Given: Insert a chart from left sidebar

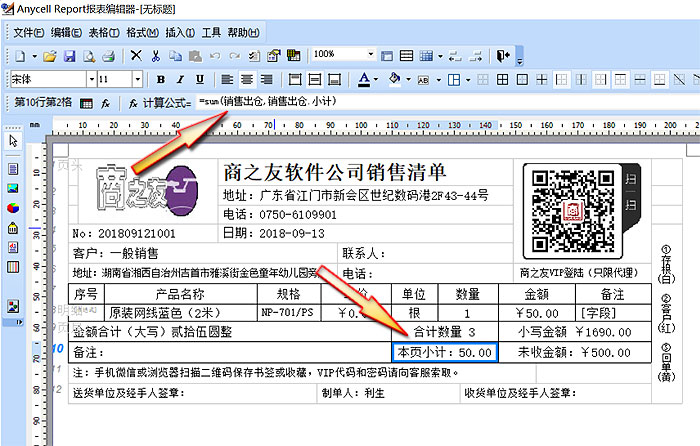Looking at the screenshot, I should (13, 208).
